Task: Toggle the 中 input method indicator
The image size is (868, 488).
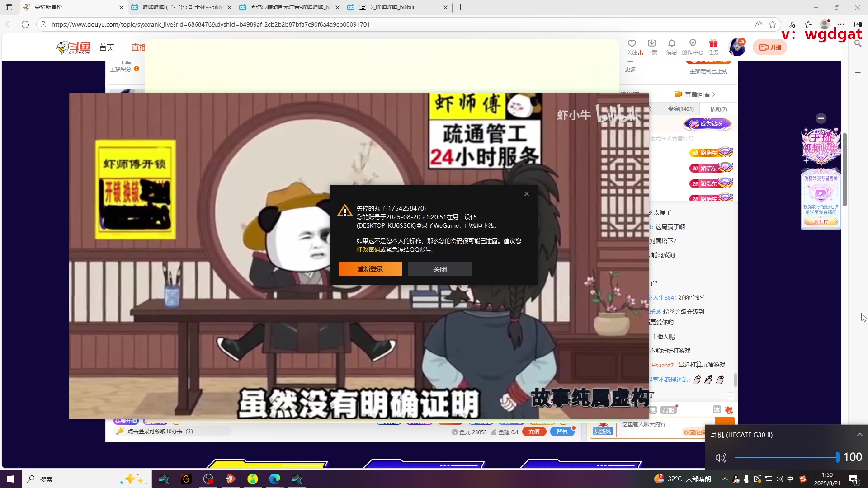Action: click(790, 479)
